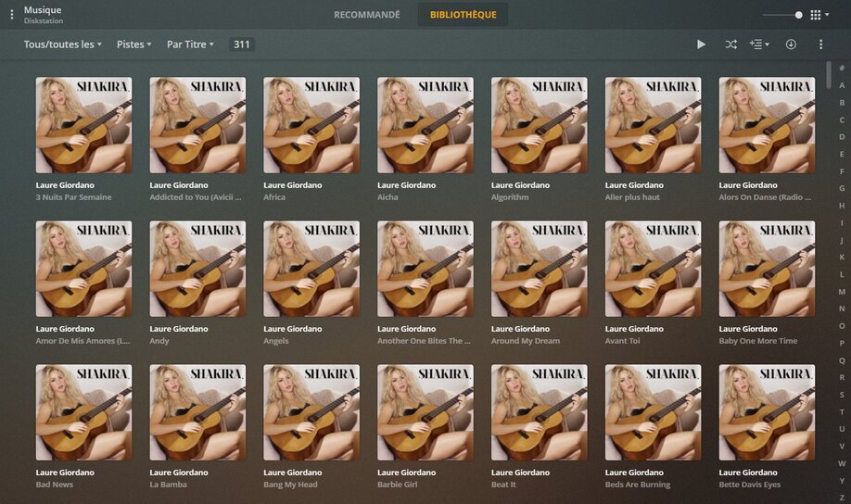Image resolution: width=851 pixels, height=504 pixels.
Task: Click the Diskstation server name
Action: click(x=44, y=20)
